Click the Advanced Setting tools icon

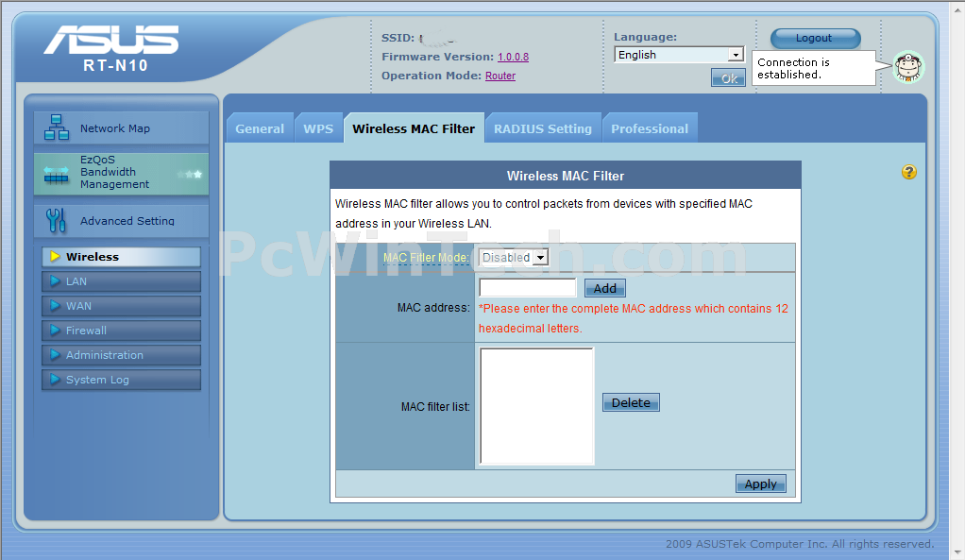56,220
